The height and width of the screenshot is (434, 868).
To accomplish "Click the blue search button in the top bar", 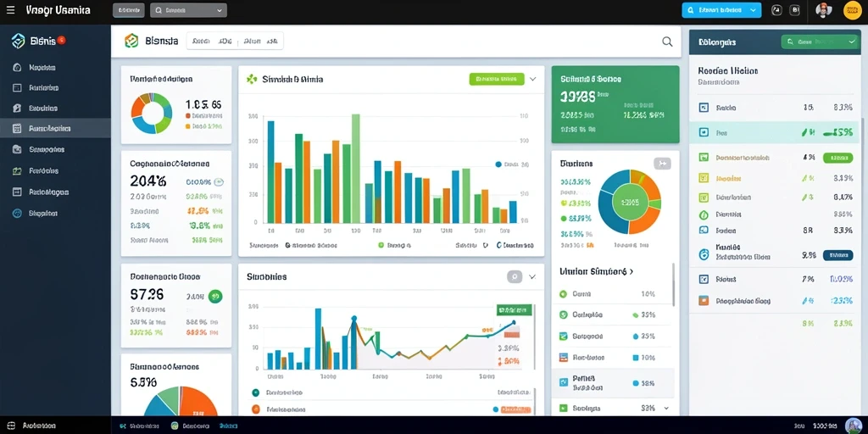I will [721, 10].
